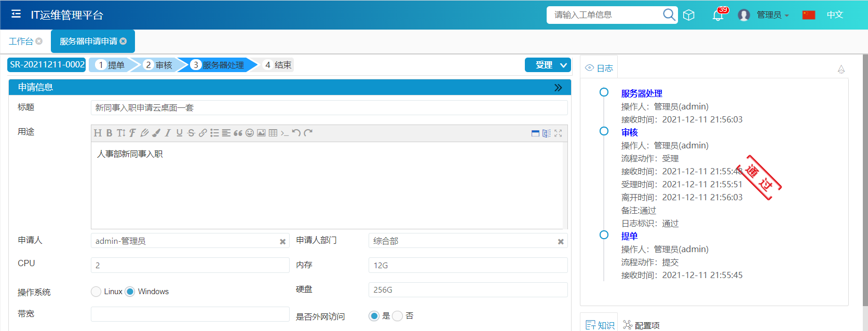Click the 带宽 input field

[190, 314]
